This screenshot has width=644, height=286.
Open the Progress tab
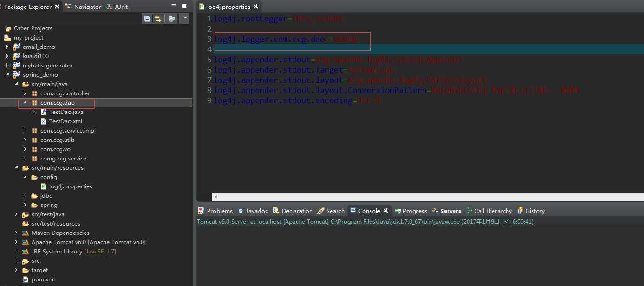click(x=410, y=211)
